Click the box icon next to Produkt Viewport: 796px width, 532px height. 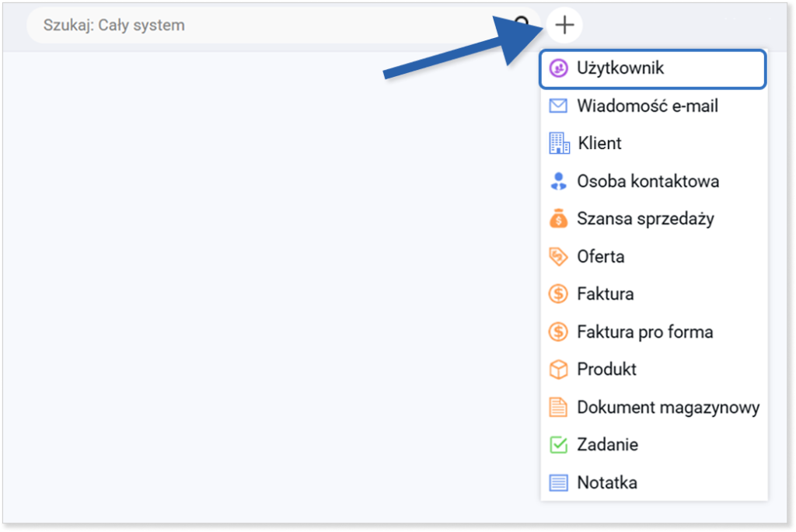[558, 369]
